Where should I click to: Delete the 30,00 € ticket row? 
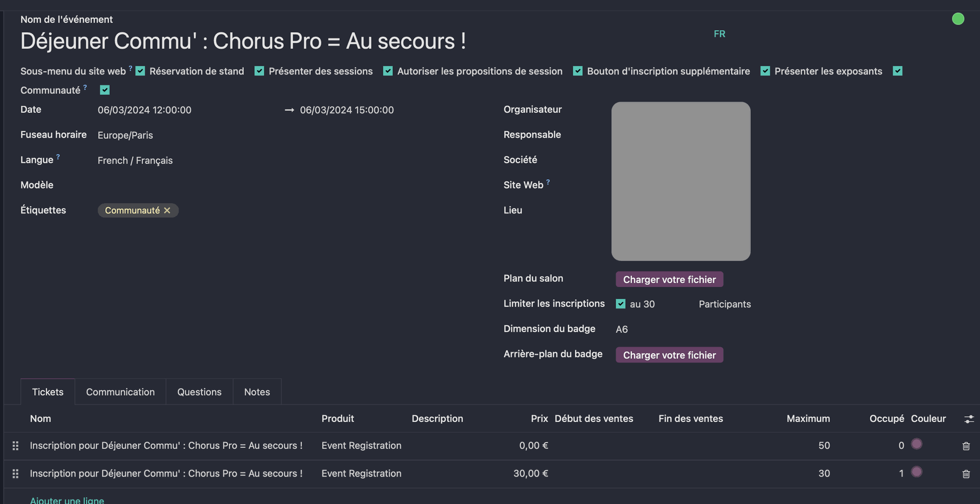point(966,474)
